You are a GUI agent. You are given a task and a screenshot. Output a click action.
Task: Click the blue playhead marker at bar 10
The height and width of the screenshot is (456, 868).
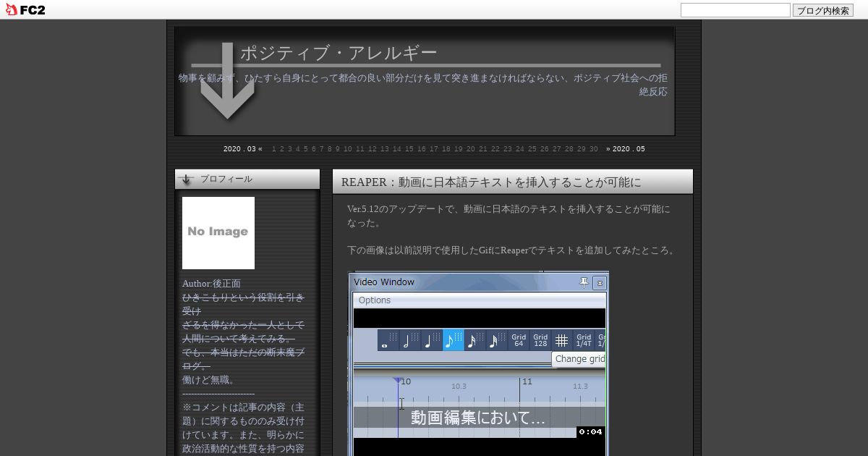[x=397, y=381]
